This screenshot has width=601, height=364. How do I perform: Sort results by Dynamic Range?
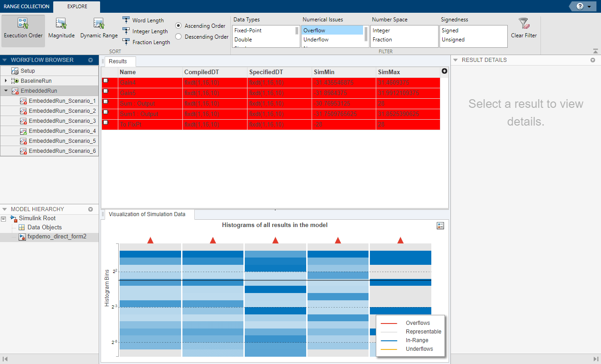tap(99, 24)
